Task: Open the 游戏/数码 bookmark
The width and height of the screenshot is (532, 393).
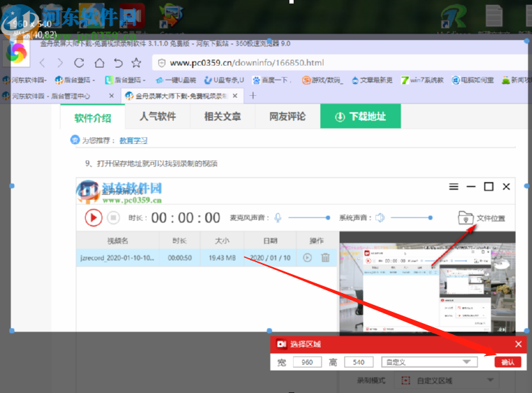Action: coord(322,80)
